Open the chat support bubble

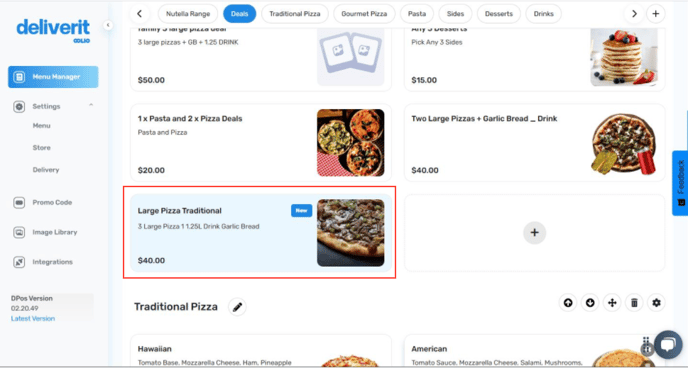tap(668, 345)
